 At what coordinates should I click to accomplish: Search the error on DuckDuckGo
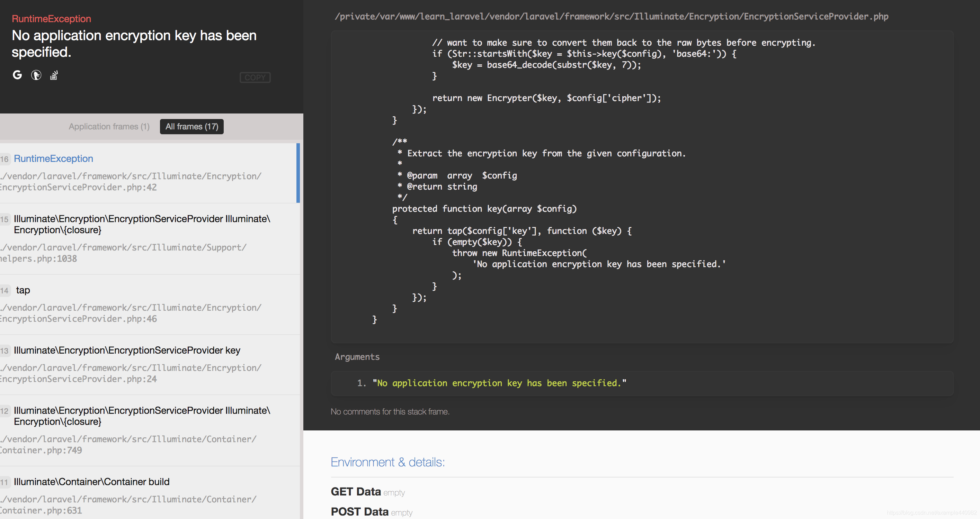point(36,75)
